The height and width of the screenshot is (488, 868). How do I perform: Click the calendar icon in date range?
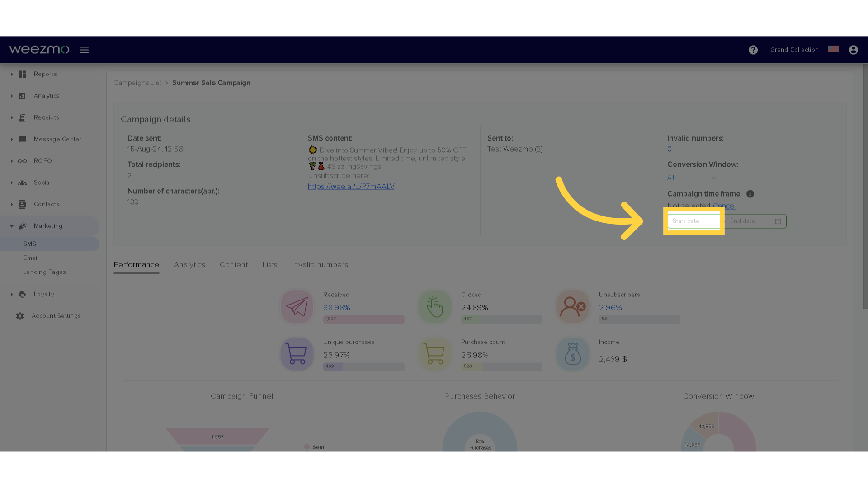[778, 221]
